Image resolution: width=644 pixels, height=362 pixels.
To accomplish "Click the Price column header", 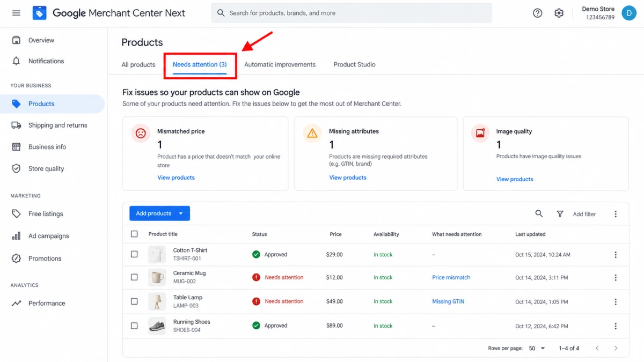I will tap(335, 234).
